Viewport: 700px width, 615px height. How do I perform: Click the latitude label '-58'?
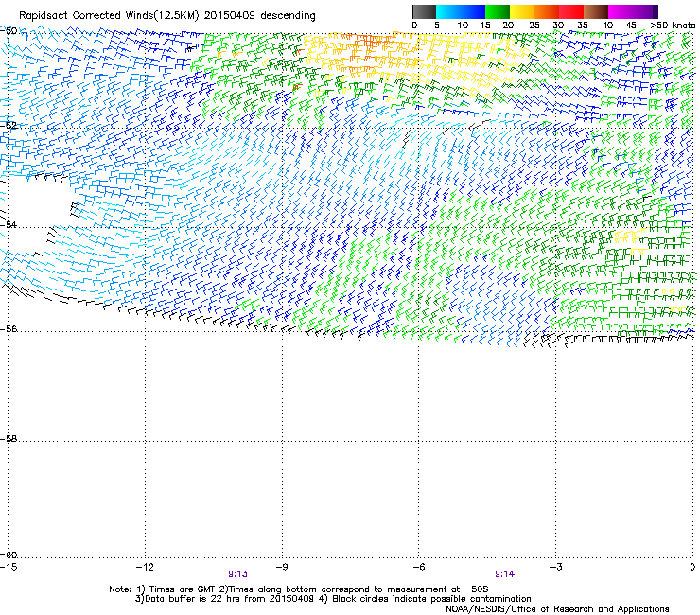tap(9, 439)
